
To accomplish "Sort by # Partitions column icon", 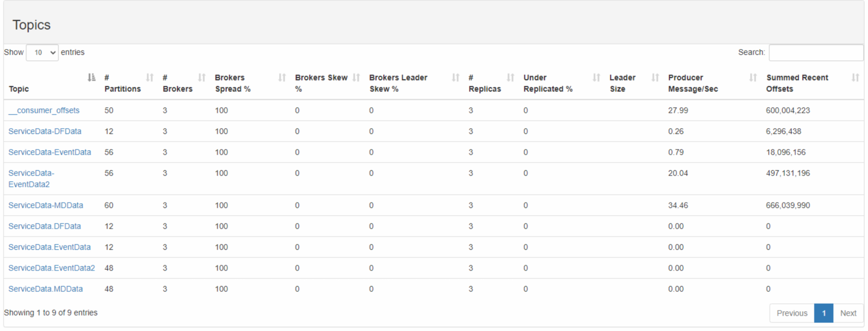I will pyautogui.click(x=150, y=78).
